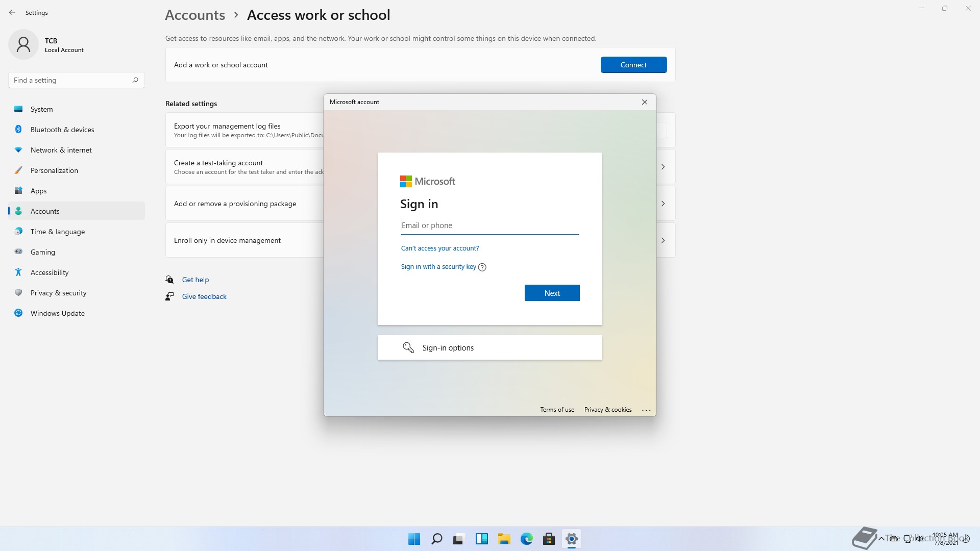Select Accounts in the sidebar
The width and height of the screenshot is (980, 551).
coord(77,211)
